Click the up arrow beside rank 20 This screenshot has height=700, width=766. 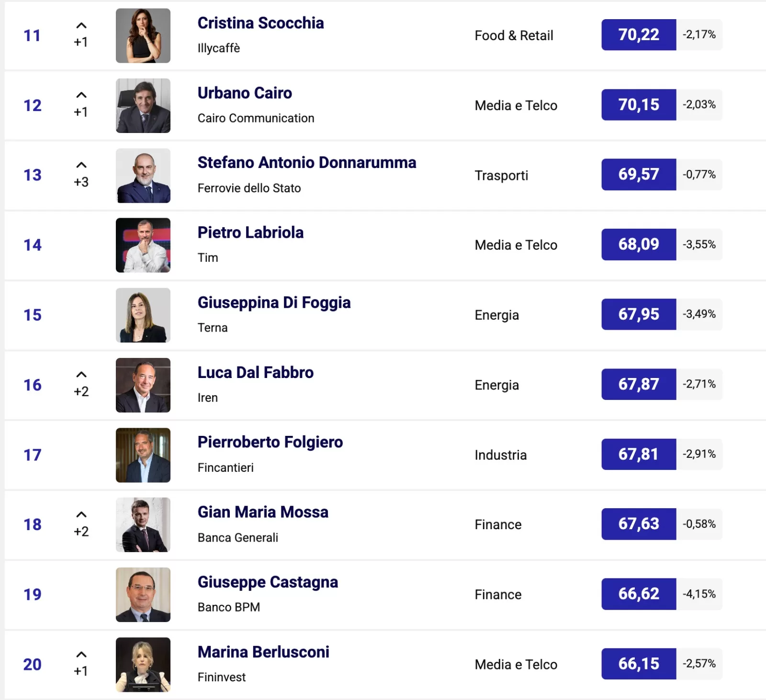point(81,655)
